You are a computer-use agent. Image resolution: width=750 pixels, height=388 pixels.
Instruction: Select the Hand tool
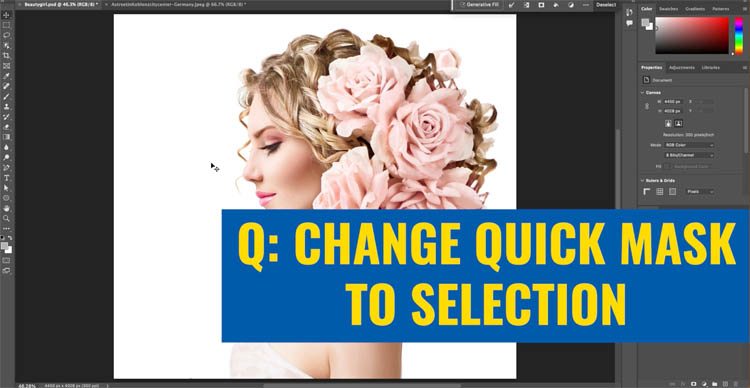point(7,208)
